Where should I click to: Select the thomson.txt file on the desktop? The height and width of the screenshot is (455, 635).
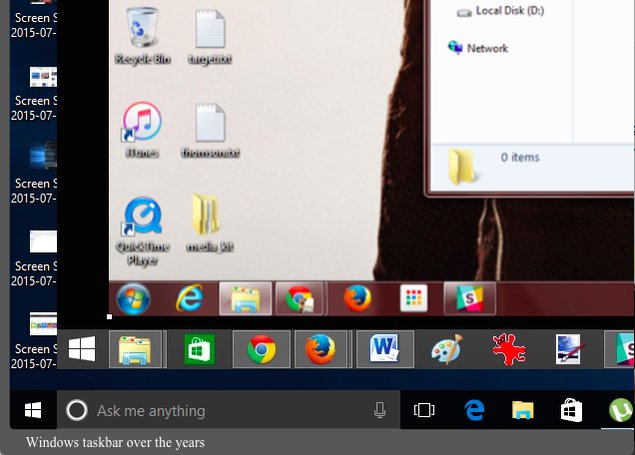click(x=210, y=130)
